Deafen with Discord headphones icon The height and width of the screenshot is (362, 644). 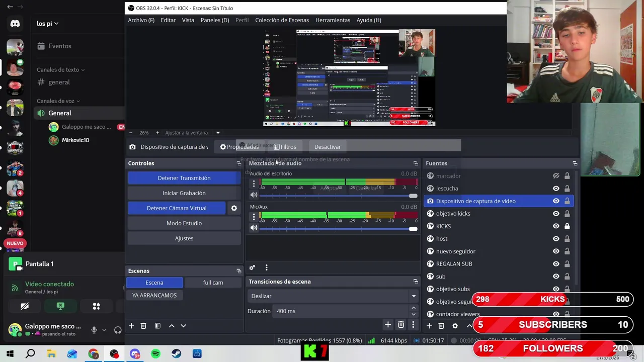pyautogui.click(x=118, y=330)
